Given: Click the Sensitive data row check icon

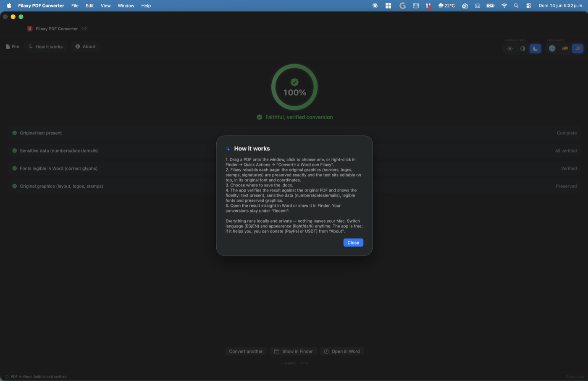Looking at the screenshot, I should coord(15,150).
